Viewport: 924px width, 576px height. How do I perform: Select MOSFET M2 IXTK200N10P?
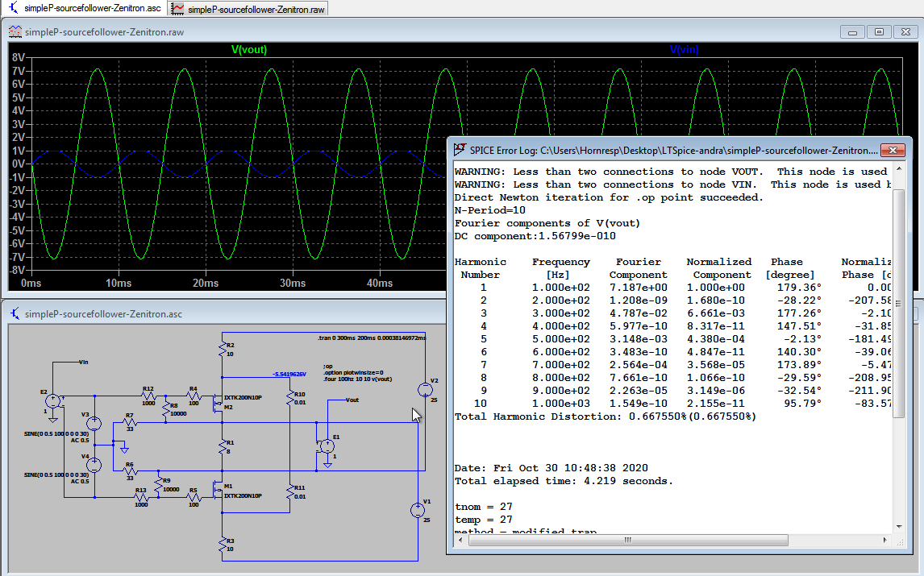tap(217, 403)
